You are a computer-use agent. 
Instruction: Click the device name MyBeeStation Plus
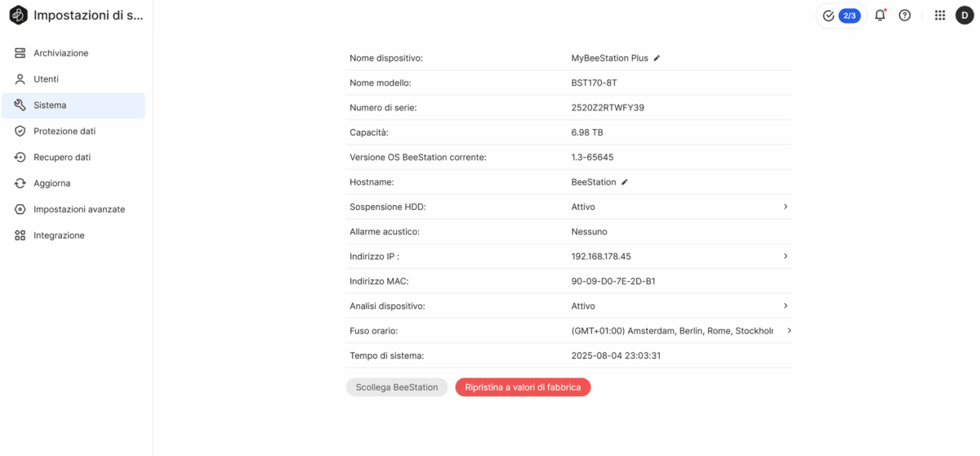pyautogui.click(x=609, y=58)
